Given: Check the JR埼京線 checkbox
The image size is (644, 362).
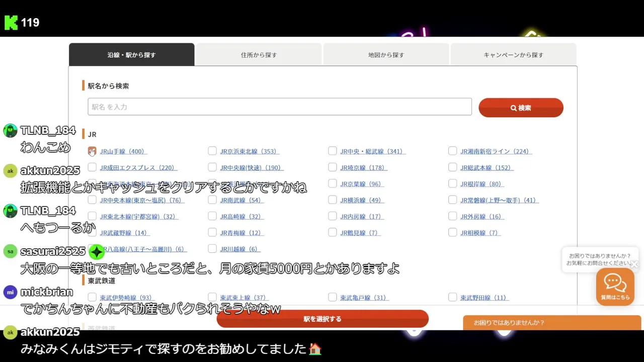Looking at the screenshot, I should [x=333, y=167].
